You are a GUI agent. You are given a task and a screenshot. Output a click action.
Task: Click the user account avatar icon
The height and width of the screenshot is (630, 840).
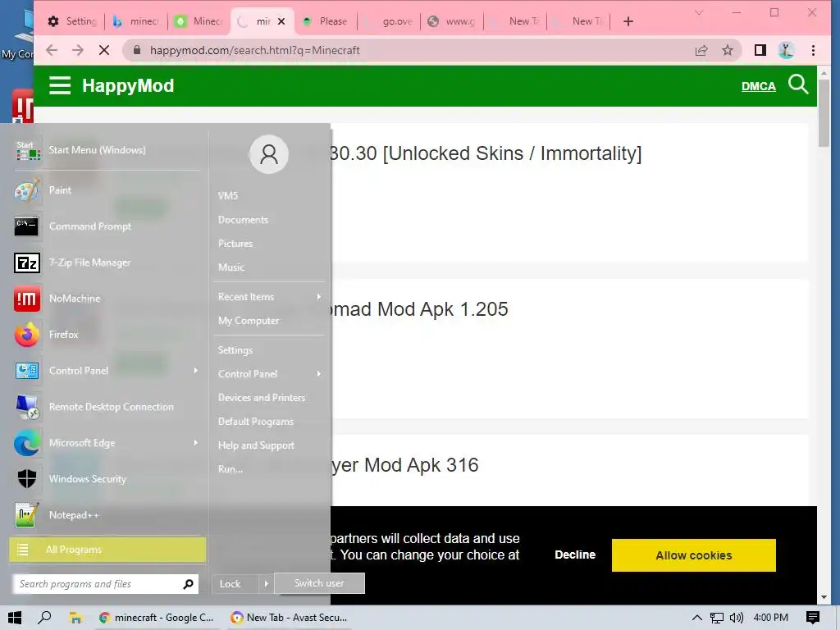pyautogui.click(x=269, y=154)
